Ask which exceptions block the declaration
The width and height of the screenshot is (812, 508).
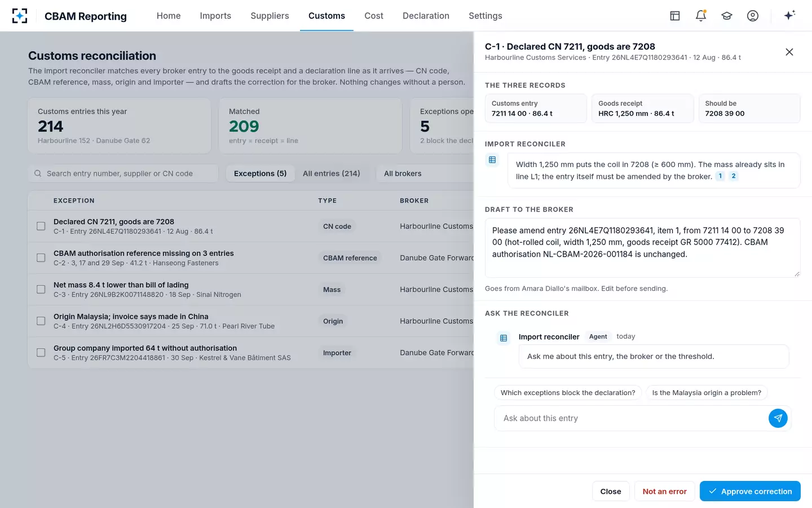(x=568, y=393)
